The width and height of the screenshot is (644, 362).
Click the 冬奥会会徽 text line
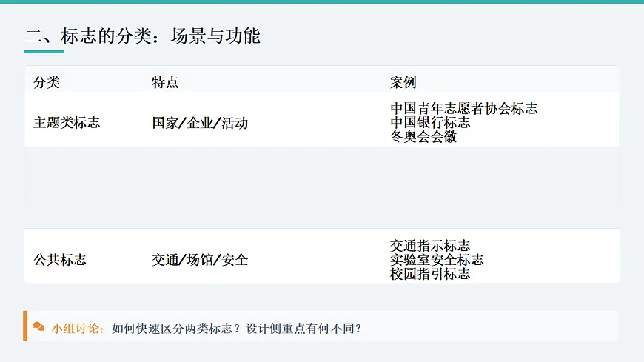click(x=423, y=137)
